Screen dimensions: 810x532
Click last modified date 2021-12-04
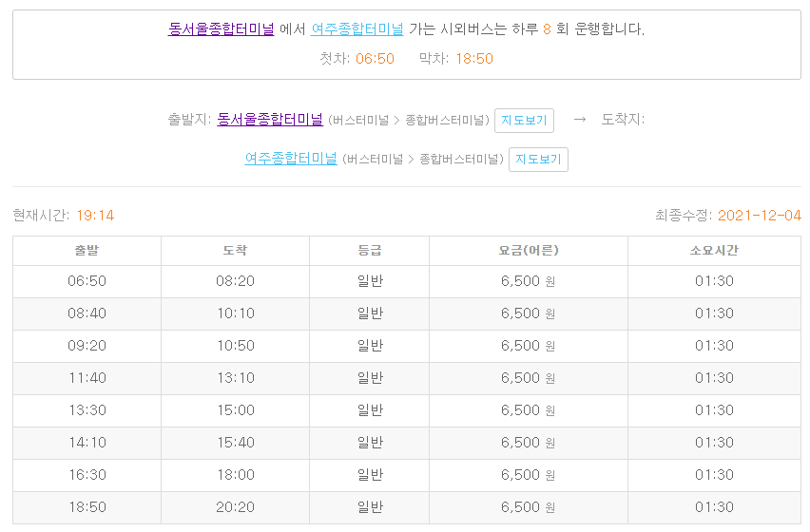[x=760, y=215]
